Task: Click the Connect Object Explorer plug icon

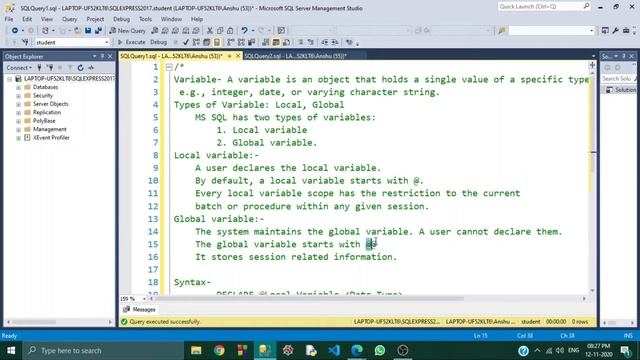Action: point(40,68)
